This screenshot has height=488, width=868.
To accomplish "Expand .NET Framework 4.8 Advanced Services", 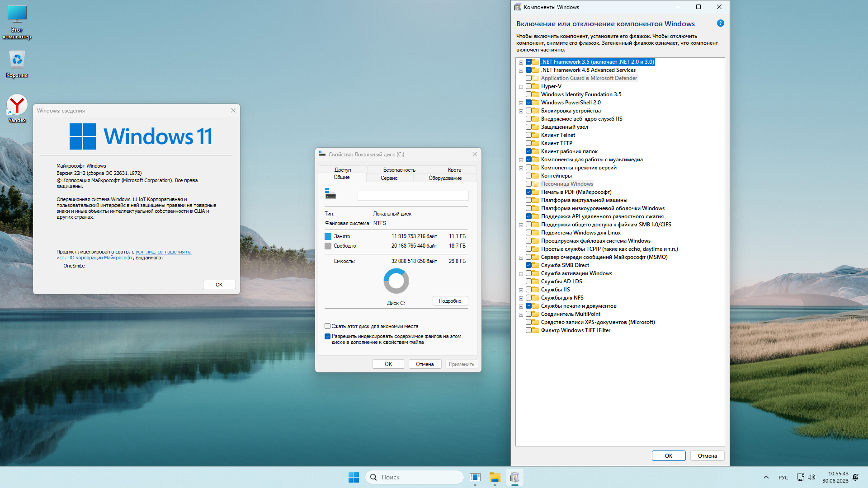I will pos(521,70).
